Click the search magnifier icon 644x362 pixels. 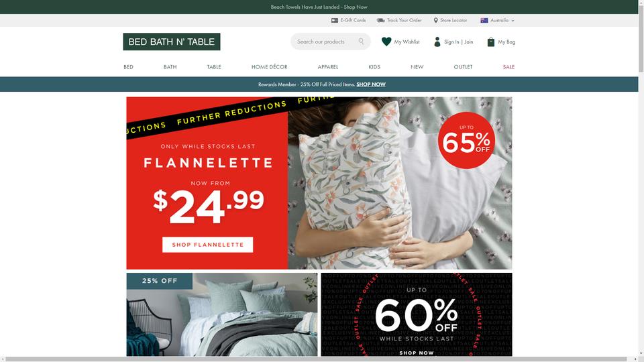point(361,42)
